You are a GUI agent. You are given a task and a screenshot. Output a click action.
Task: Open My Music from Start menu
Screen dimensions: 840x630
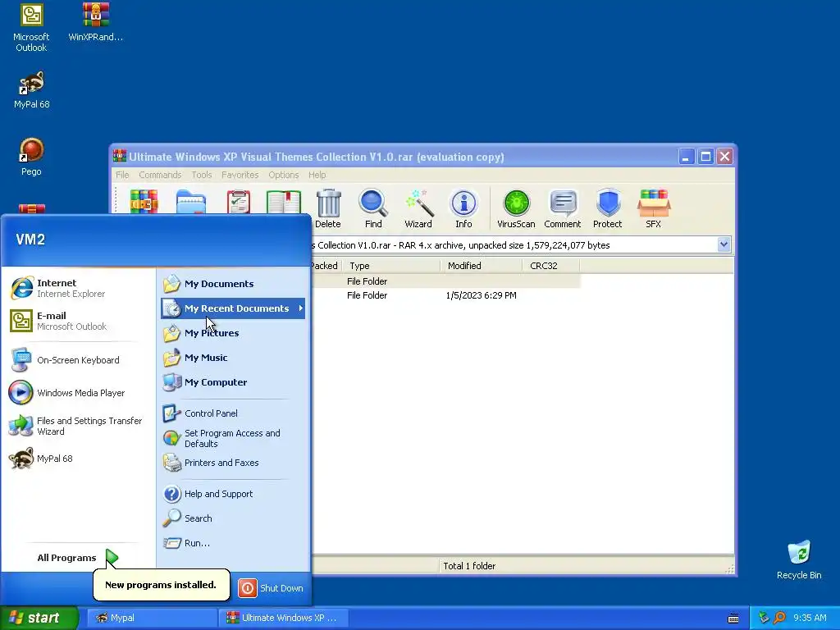233,358
